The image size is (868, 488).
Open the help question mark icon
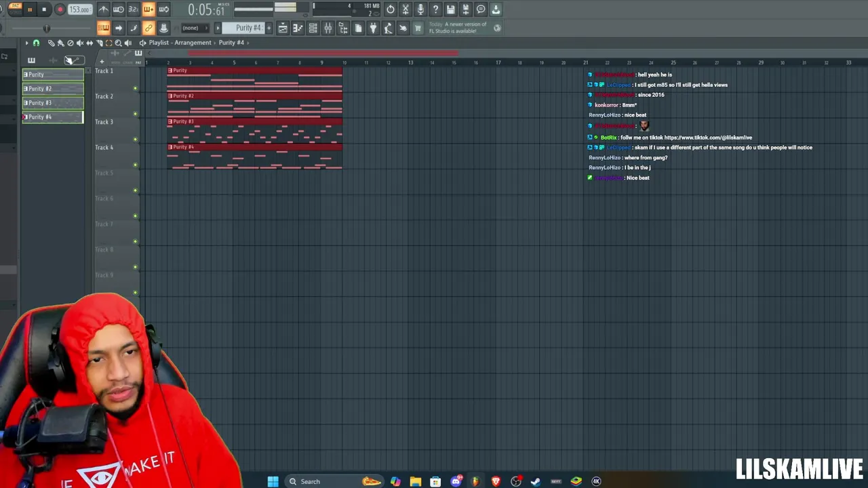(435, 9)
